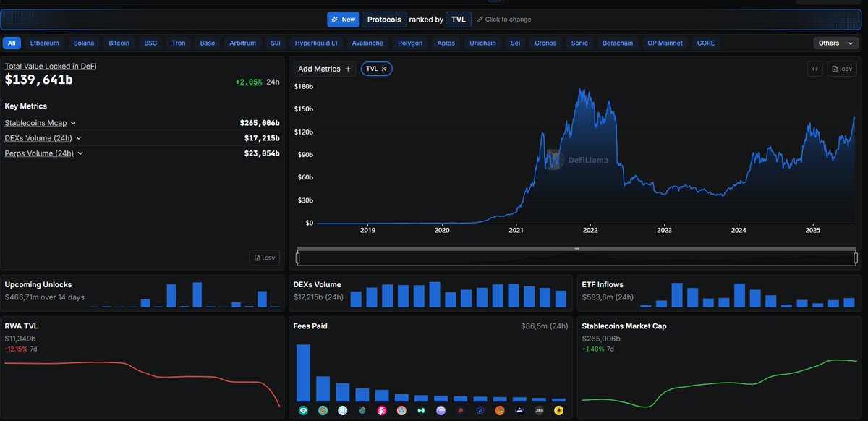
Task: Select the Sui chain tab
Action: click(276, 43)
